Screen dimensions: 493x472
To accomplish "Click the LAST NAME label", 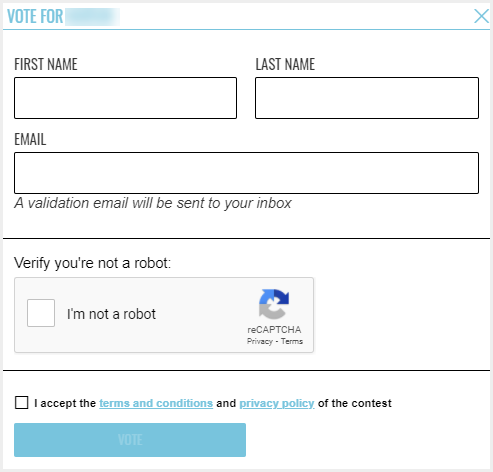I will tap(285, 64).
